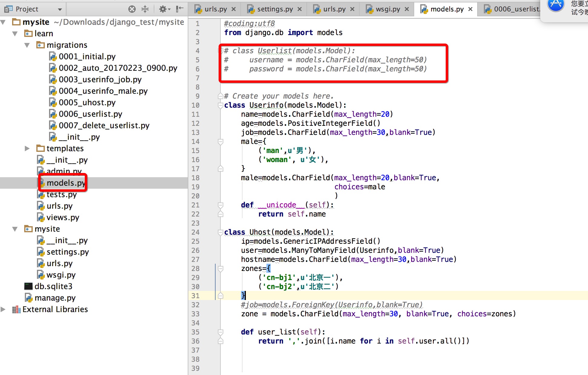
Task: Close the models.py editor tab
Action: (471, 9)
